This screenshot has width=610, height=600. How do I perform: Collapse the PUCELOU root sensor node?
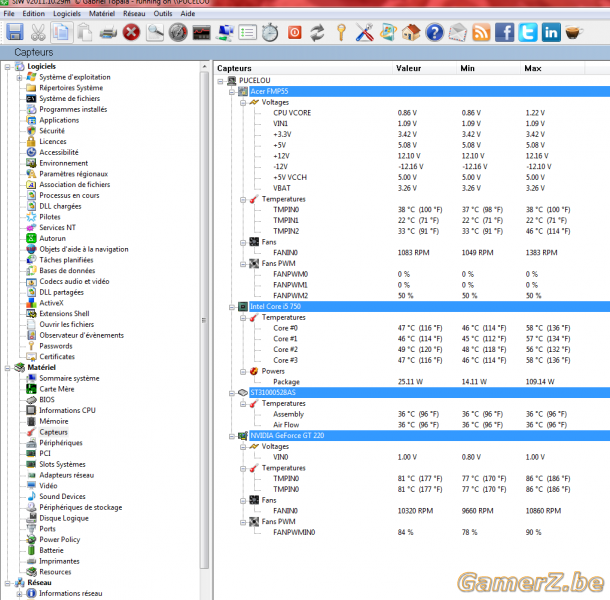click(x=221, y=81)
